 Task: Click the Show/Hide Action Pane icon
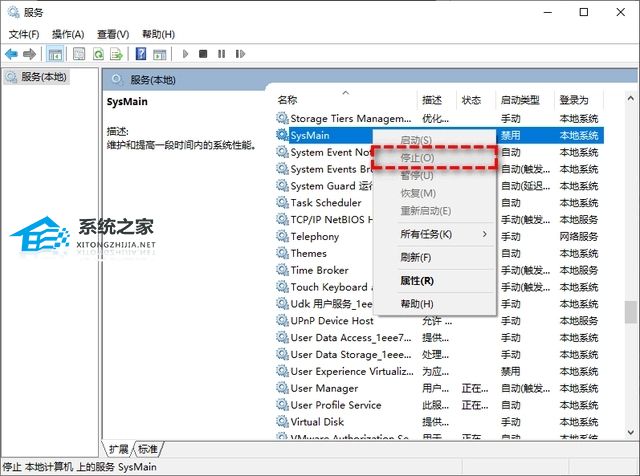(160, 54)
